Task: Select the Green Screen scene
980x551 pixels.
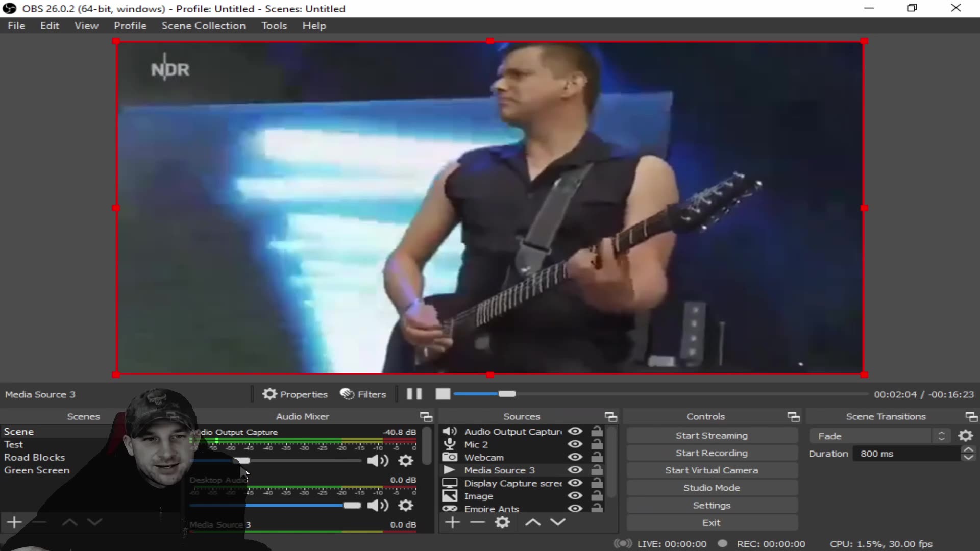Action: pyautogui.click(x=36, y=470)
